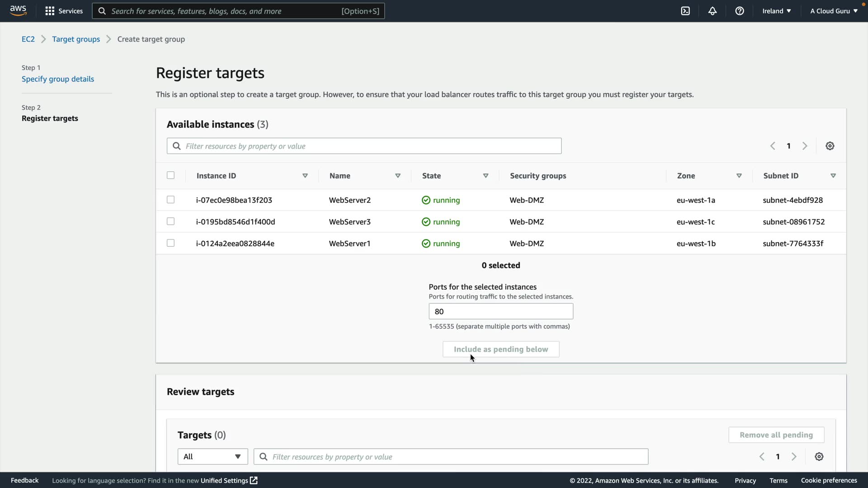Viewport: 868px width, 488px height.
Task: Open the notifications bell
Action: pos(712,11)
